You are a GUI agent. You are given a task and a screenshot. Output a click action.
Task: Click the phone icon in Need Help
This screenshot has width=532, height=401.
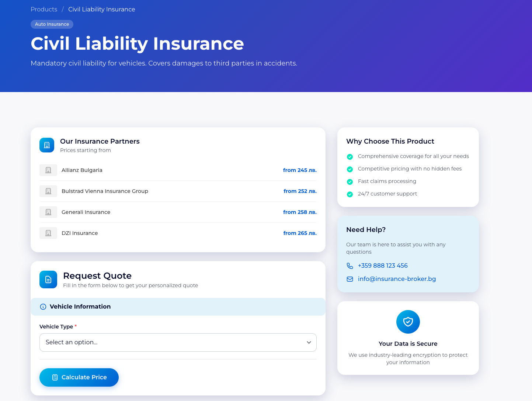(x=350, y=266)
